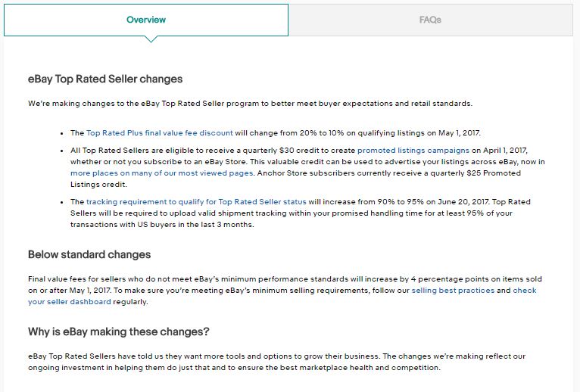Open the Top Rated Plus final value fee discount link
The height and width of the screenshot is (392, 580).
click(x=160, y=133)
